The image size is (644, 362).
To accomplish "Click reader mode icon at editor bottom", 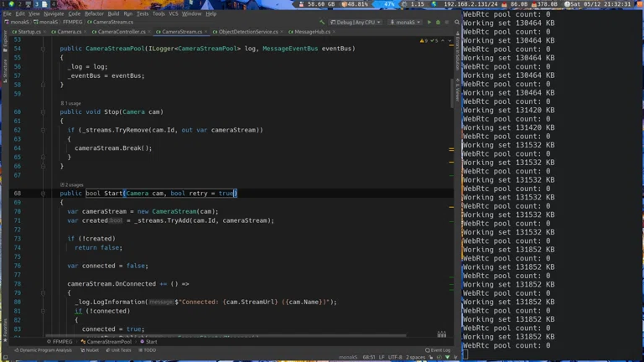I will coord(442,334).
